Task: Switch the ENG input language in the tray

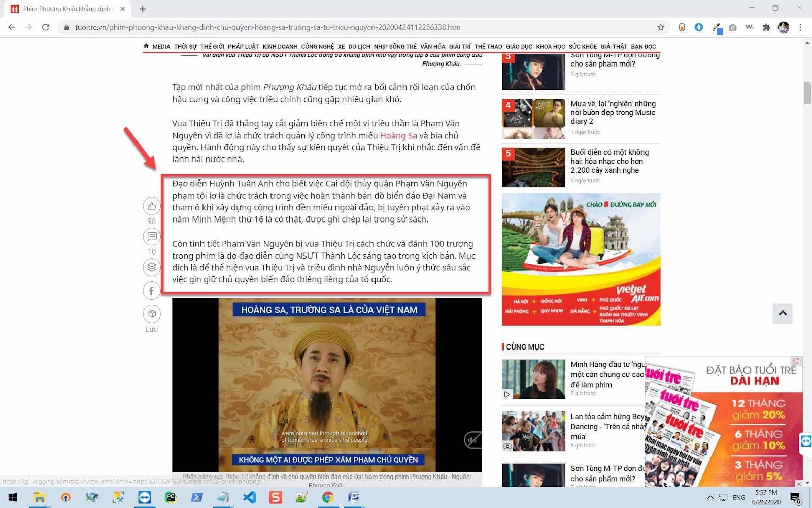Action: coord(739,497)
